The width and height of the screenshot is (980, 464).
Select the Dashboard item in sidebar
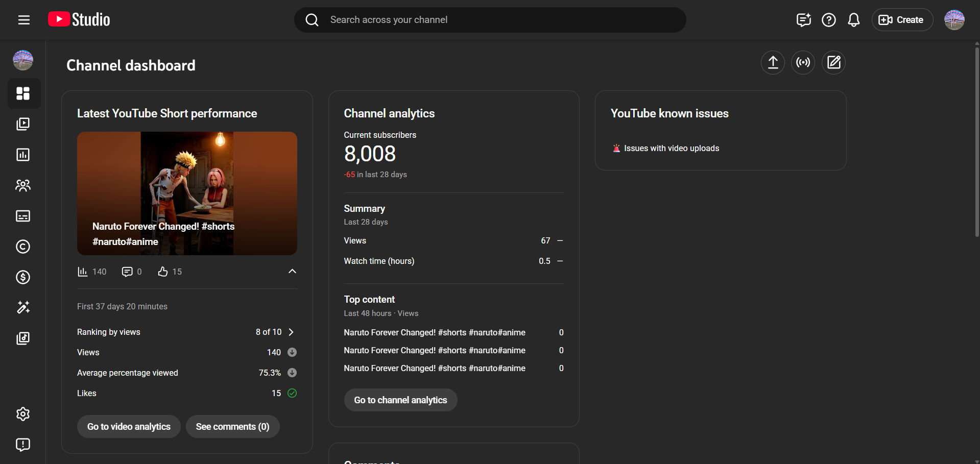(23, 93)
